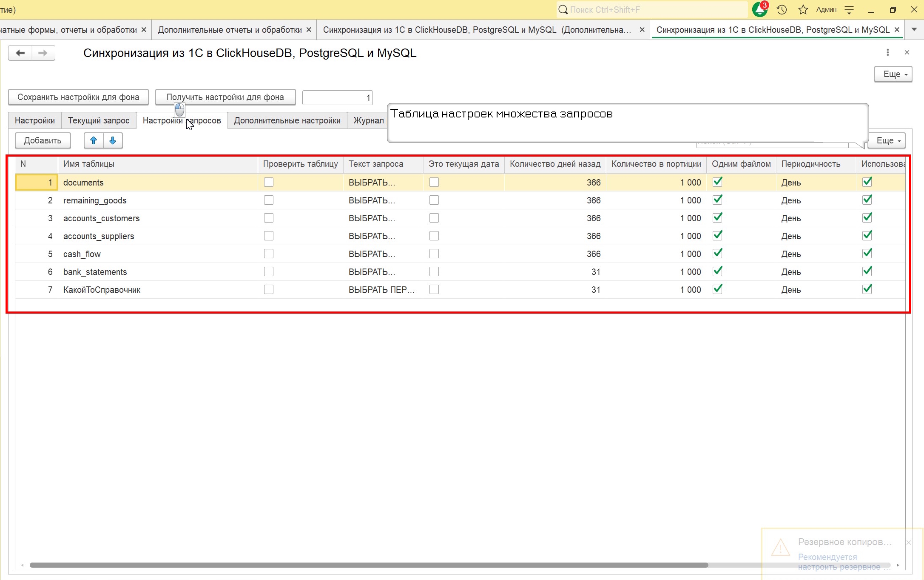Toggle Проверить таблицу for remaining_goods
The image size is (924, 580).
pyautogui.click(x=269, y=200)
